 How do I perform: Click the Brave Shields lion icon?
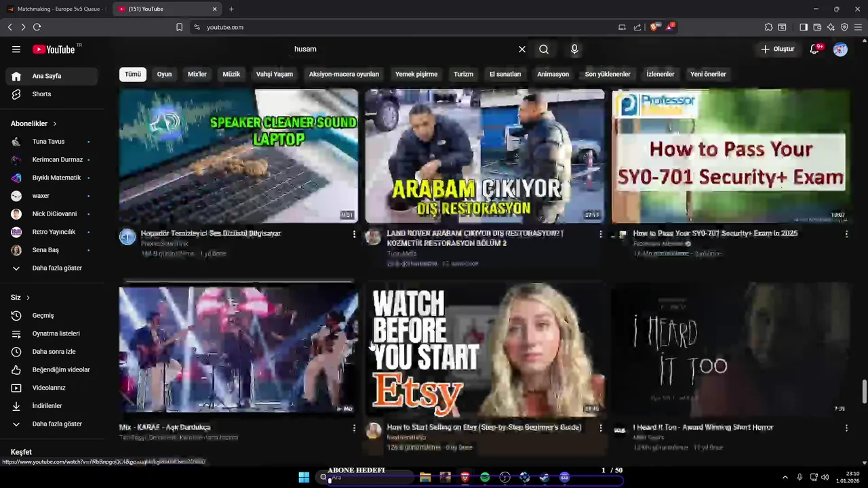tap(654, 27)
